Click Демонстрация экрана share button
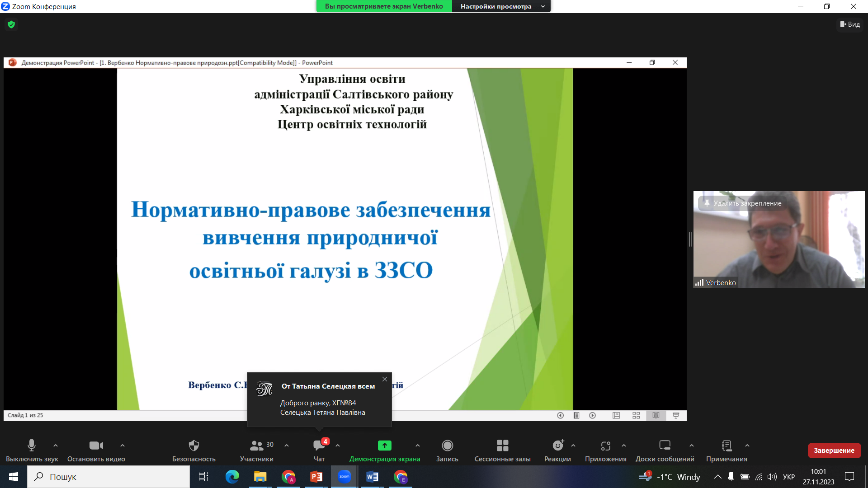 point(385,446)
